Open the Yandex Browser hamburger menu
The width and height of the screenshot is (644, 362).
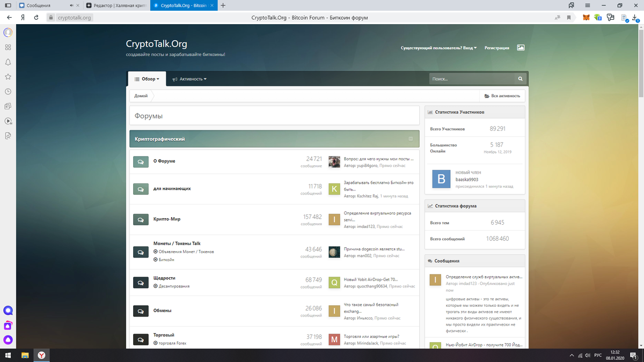click(x=588, y=5)
